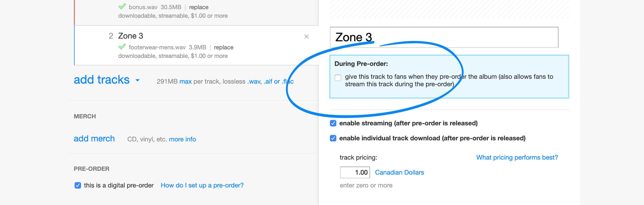Click the track title field Zone 3
The height and width of the screenshot is (205, 644).
click(444, 37)
